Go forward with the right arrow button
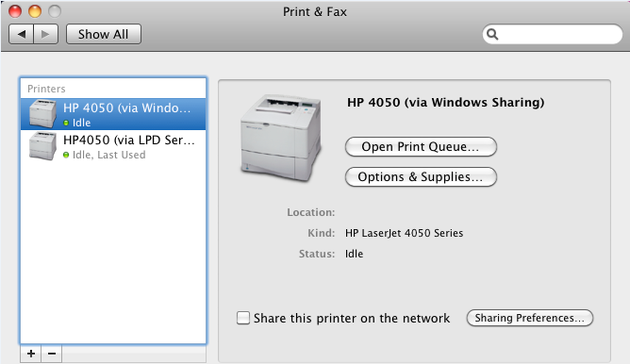 pos(46,34)
